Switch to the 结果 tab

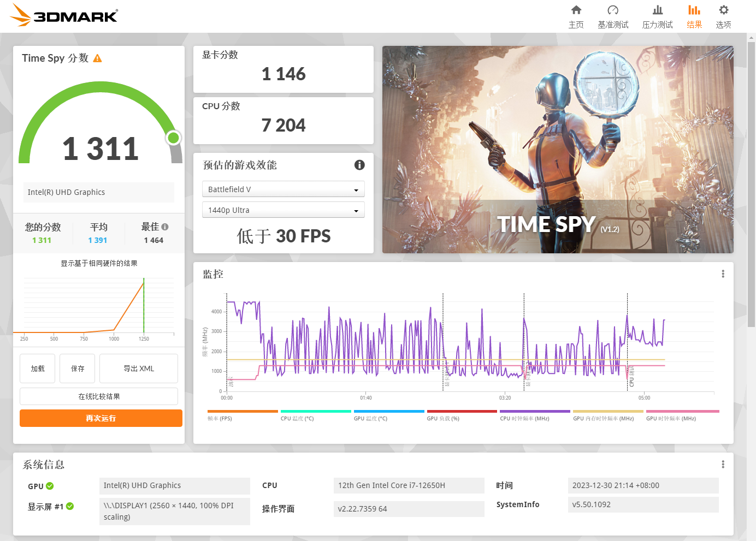[x=694, y=16]
